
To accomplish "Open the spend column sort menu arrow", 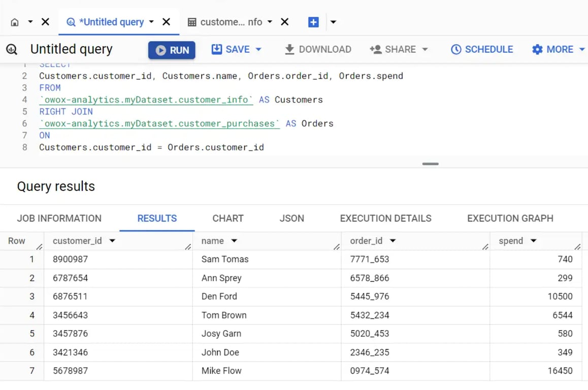I will [x=533, y=241].
